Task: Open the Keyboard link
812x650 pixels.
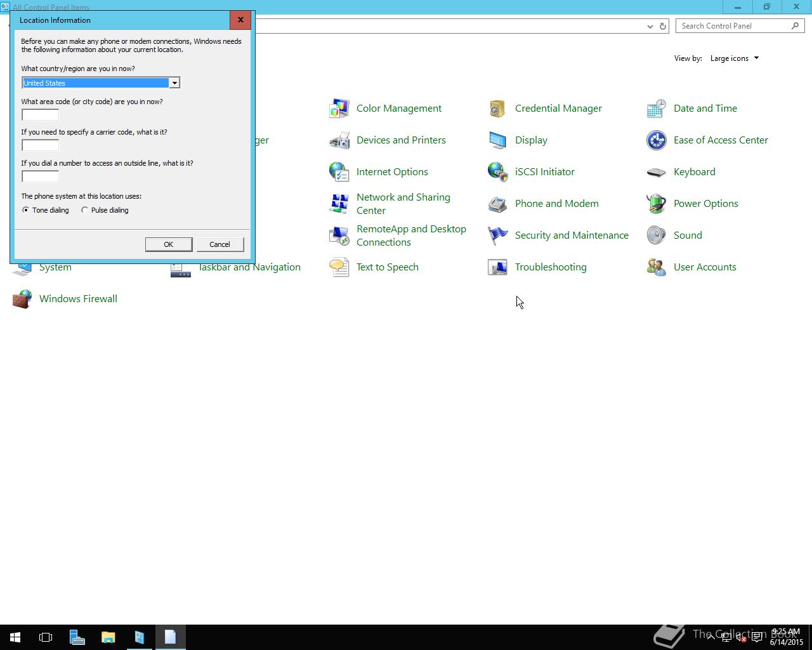Action: tap(695, 172)
